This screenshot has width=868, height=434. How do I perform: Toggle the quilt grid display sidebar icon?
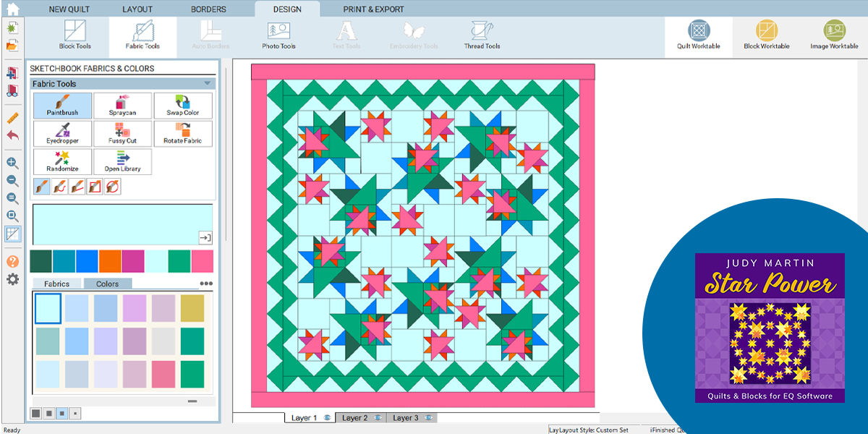pos(12,234)
